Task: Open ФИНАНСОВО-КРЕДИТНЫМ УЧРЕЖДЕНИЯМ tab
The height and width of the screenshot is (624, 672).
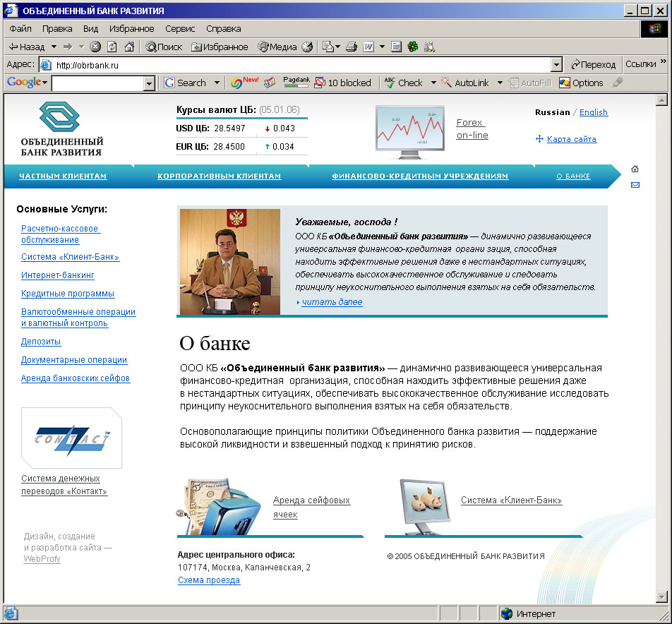Action: pos(420,176)
